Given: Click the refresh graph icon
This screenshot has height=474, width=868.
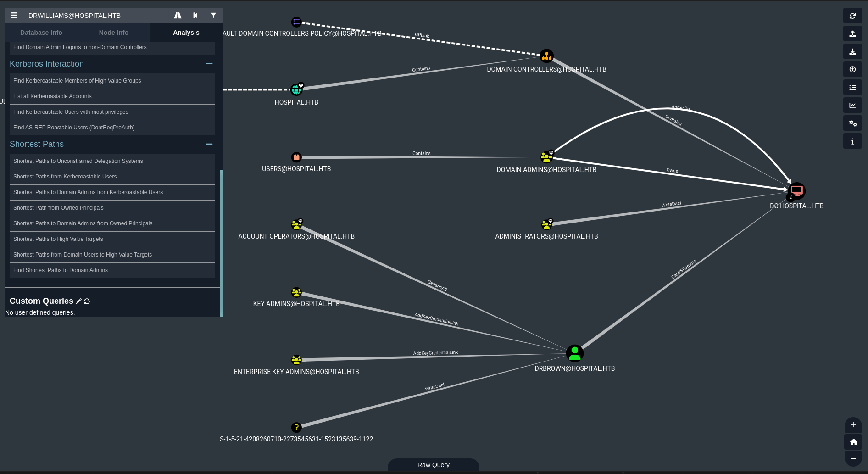Looking at the screenshot, I should point(852,16).
